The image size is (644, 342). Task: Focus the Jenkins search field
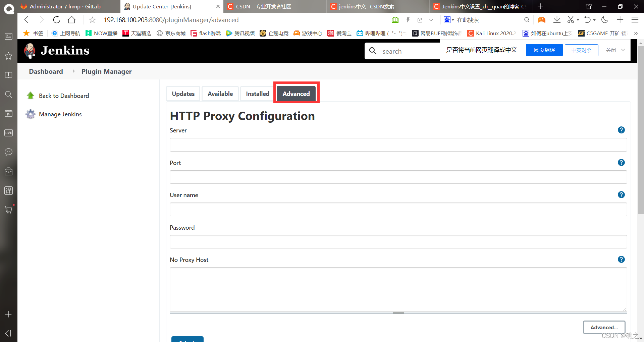pyautogui.click(x=402, y=51)
